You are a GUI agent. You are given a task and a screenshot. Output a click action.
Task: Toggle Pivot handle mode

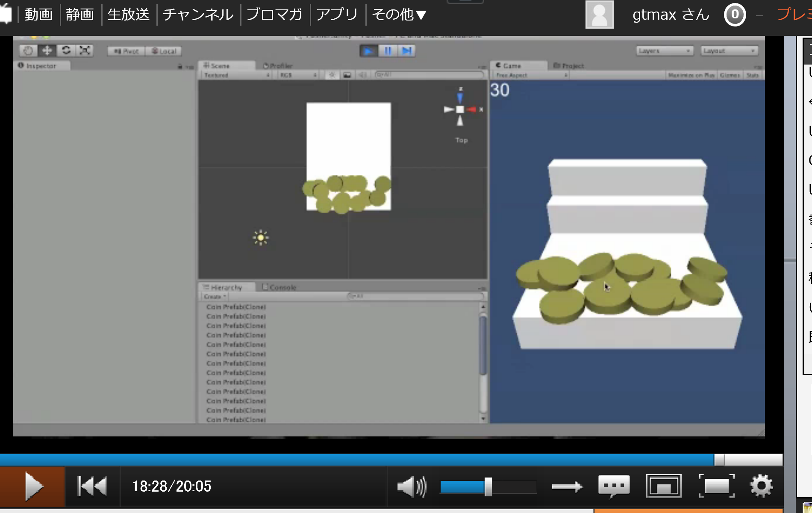pos(125,51)
